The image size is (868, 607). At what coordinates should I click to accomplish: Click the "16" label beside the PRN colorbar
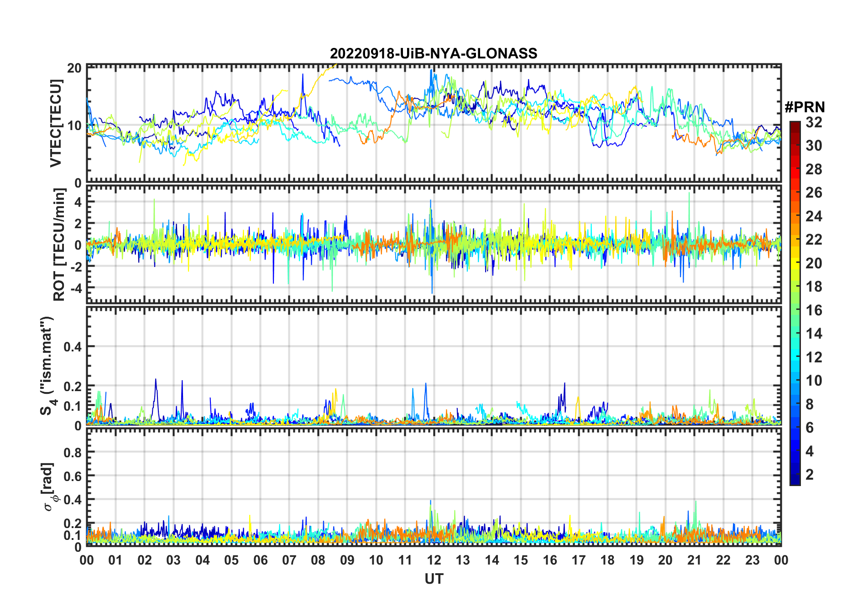click(x=814, y=310)
